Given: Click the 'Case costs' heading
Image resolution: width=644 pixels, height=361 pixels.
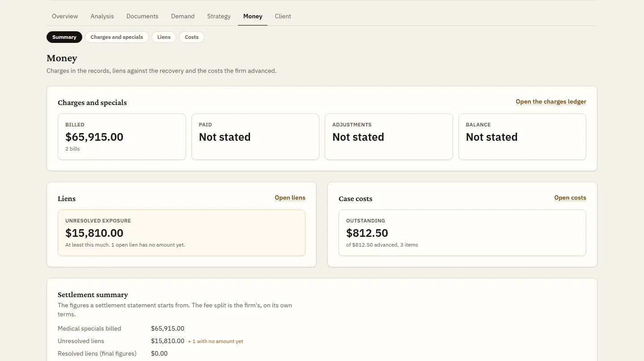Looking at the screenshot, I should [356, 199].
